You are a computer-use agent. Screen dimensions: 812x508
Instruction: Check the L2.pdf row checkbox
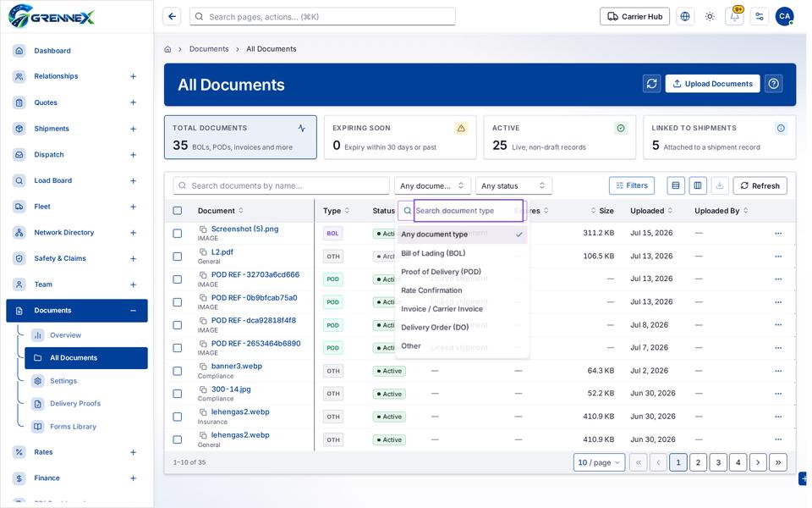tap(178, 257)
